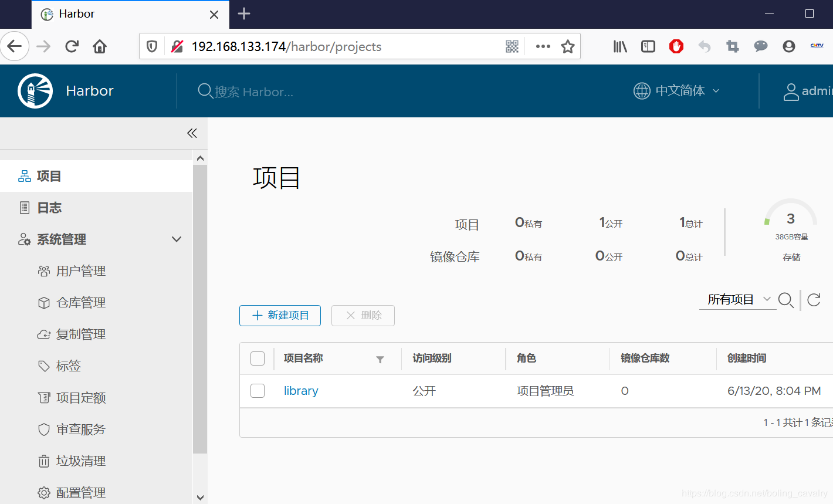Tick the select-all checkbox in table header
The height and width of the screenshot is (504, 833).
point(258,358)
